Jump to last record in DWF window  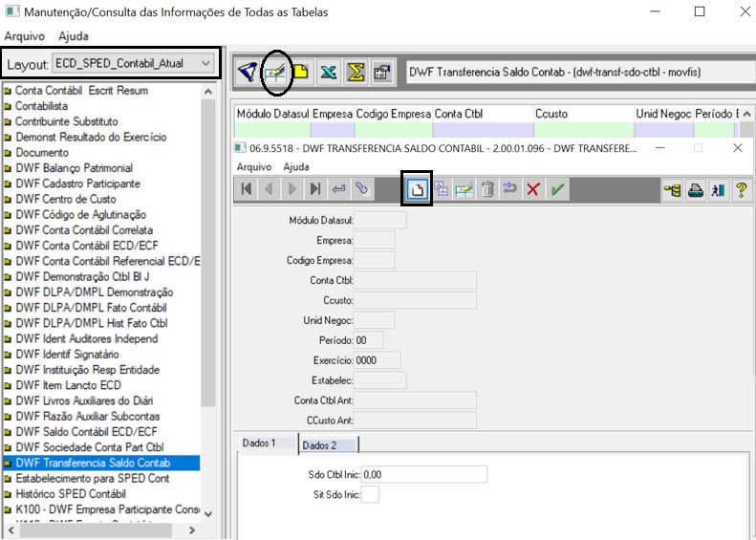point(315,189)
